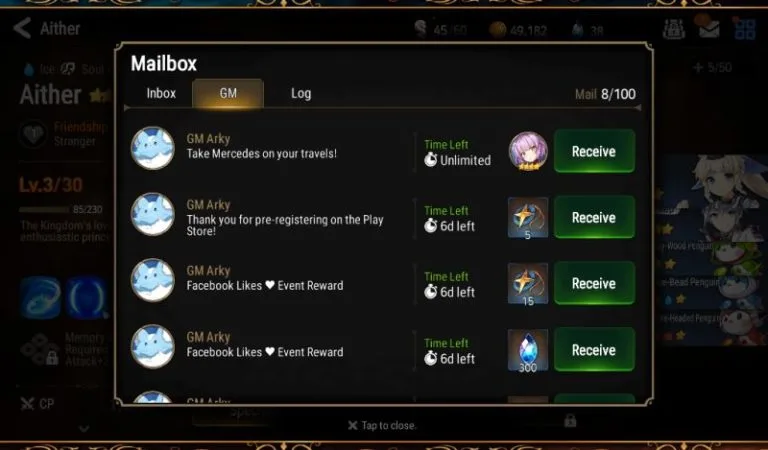Viewport: 768px width, 450px height.
Task: Click the 5 bookmark reward icon
Action: point(528,218)
